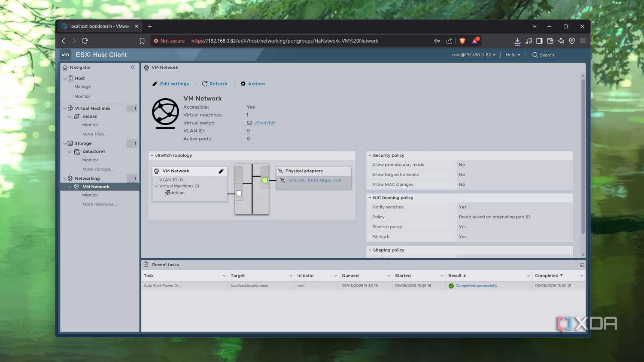Click the Search magnifier in ESXi header
The height and width of the screenshot is (362, 644).
[x=535, y=55]
